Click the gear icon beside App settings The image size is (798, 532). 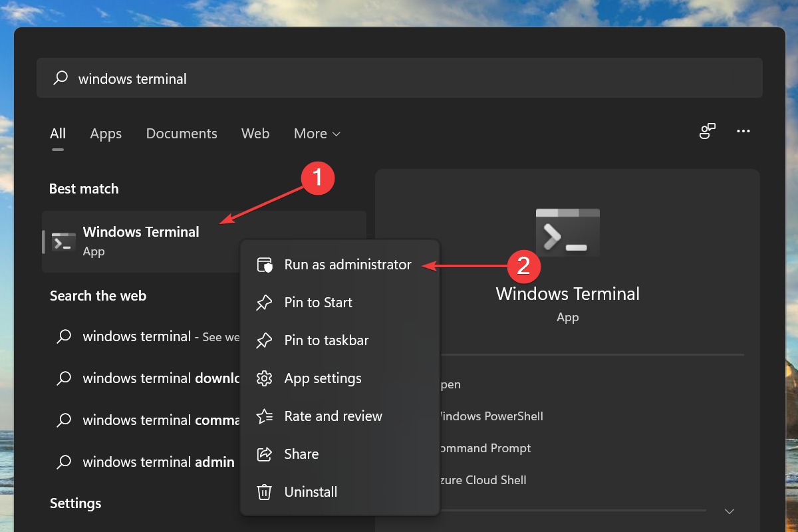click(x=264, y=378)
